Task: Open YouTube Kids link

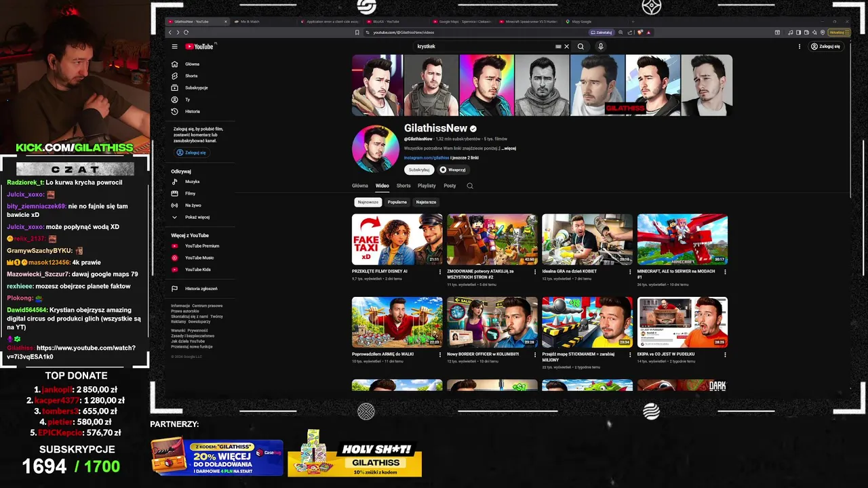Action: 197,270
